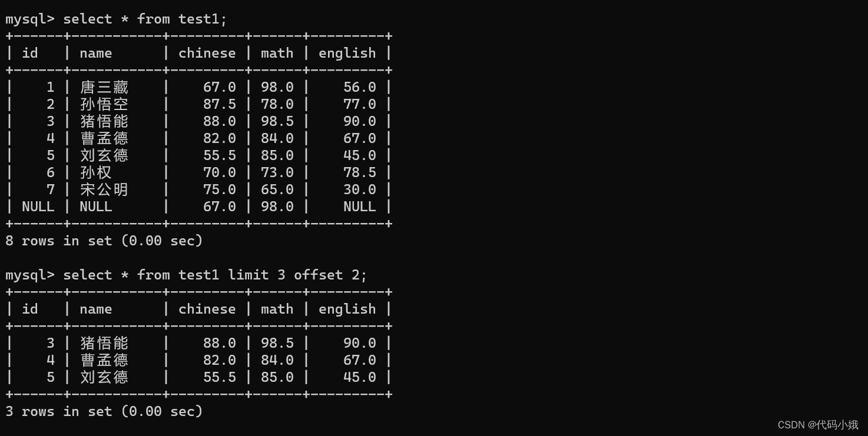
Task: Click the NULL value under english
Action: [x=359, y=207]
